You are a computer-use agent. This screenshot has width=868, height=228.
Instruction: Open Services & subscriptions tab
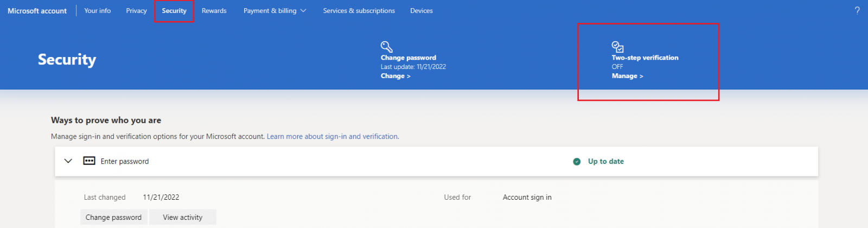point(359,11)
